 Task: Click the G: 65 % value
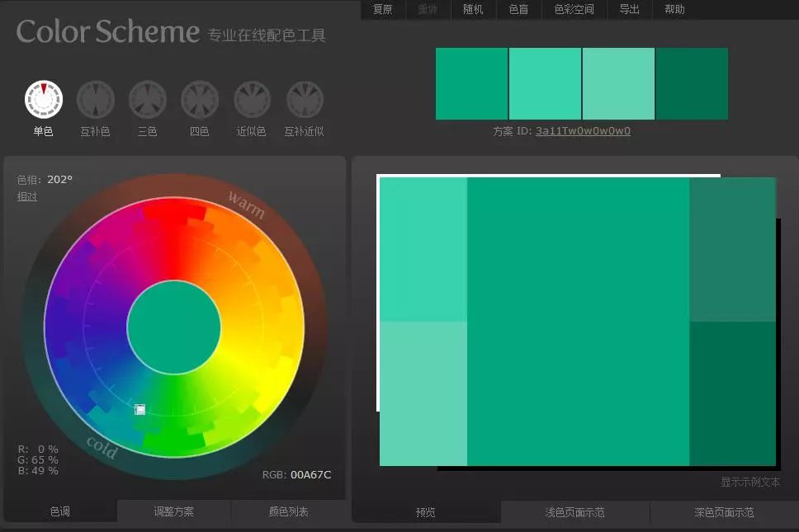pos(38,459)
